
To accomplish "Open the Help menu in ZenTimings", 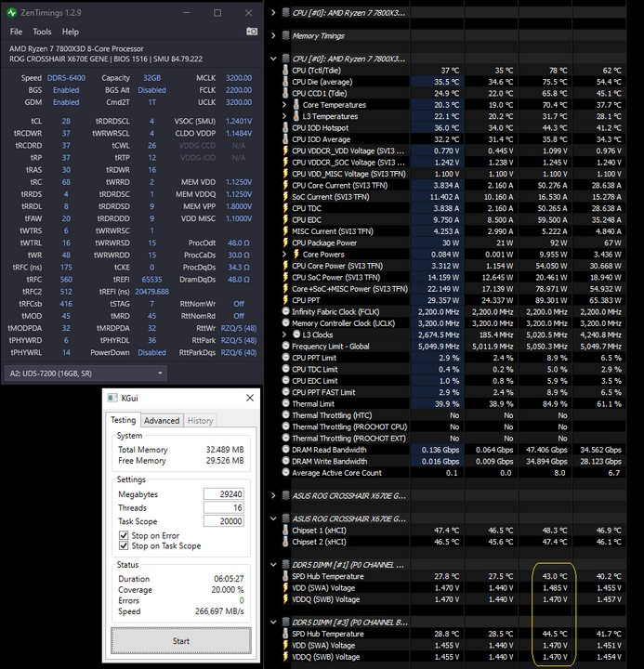I will click(x=71, y=32).
